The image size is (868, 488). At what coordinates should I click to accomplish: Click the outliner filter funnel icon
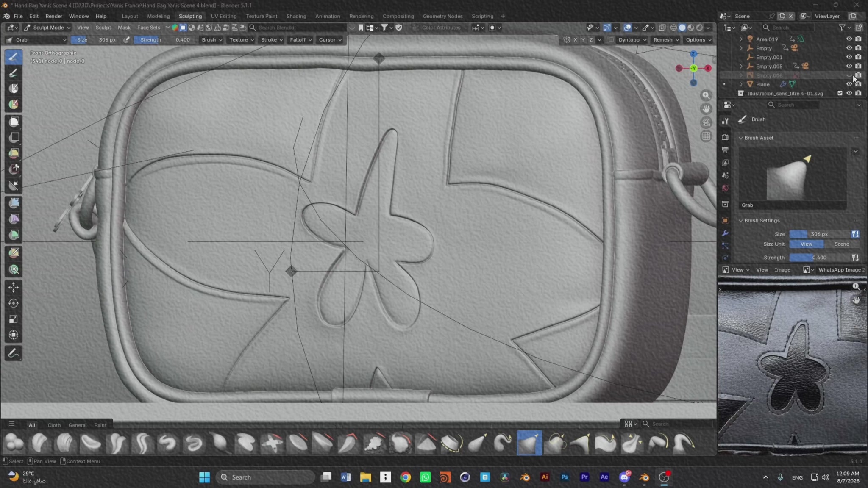point(842,28)
